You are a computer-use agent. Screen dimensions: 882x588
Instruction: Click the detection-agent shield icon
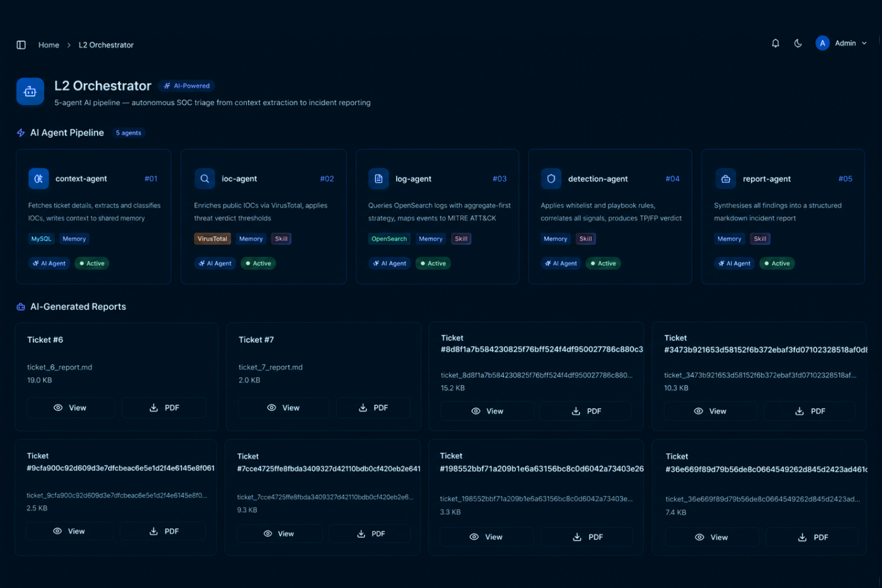click(x=551, y=179)
